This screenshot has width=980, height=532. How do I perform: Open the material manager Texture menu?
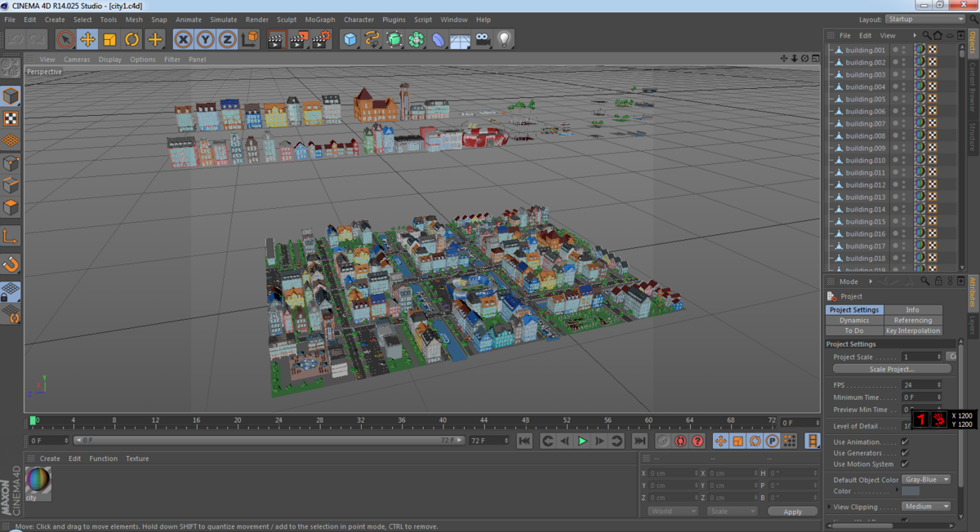[x=137, y=459]
